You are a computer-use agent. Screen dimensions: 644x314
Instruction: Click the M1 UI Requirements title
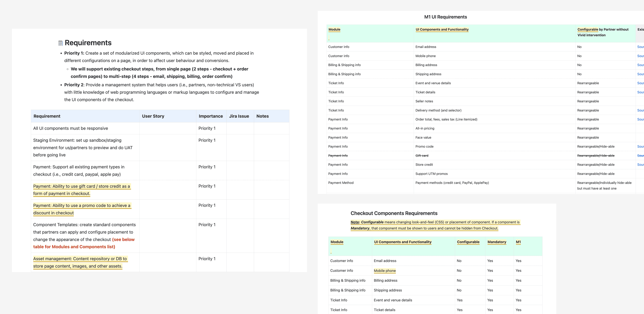click(x=445, y=17)
